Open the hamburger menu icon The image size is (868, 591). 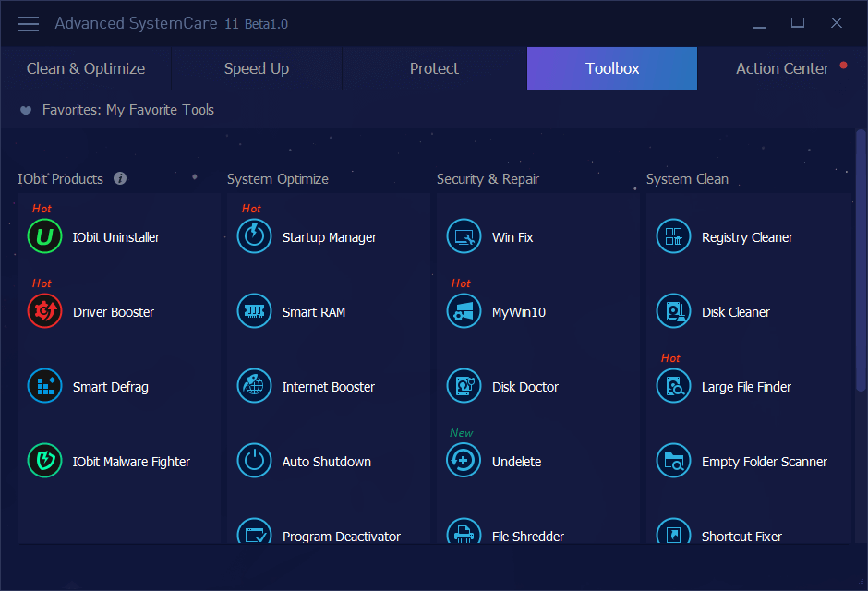coord(29,24)
